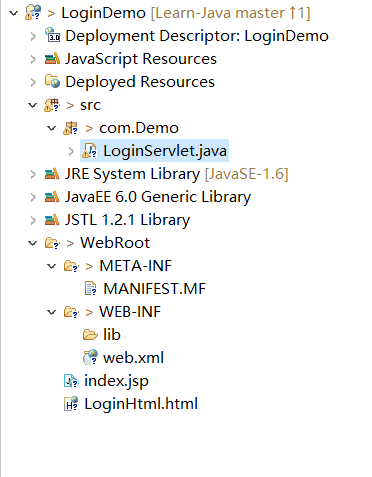Select the MANIFEST.MF file name
Screen dimensions: 372x477
point(155,289)
